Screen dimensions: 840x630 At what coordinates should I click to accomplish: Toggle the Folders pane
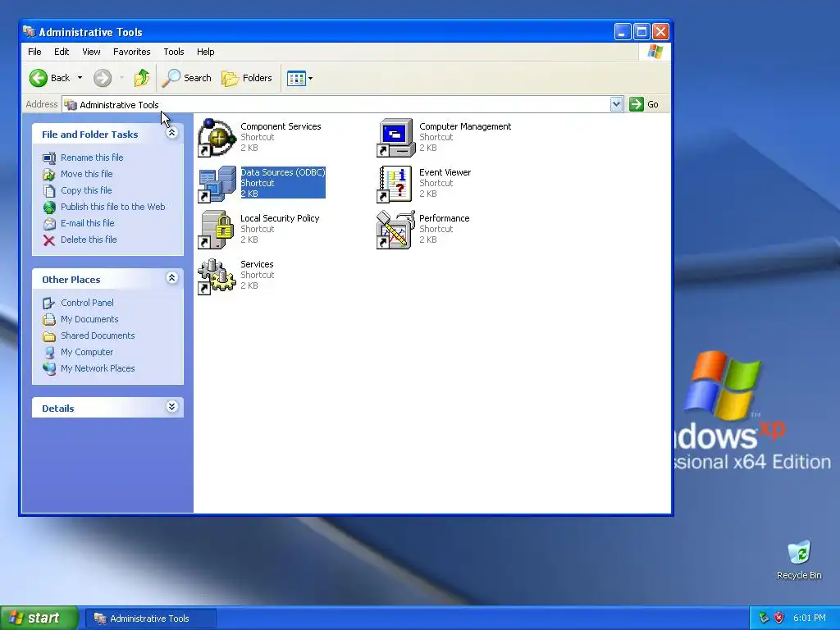(247, 78)
